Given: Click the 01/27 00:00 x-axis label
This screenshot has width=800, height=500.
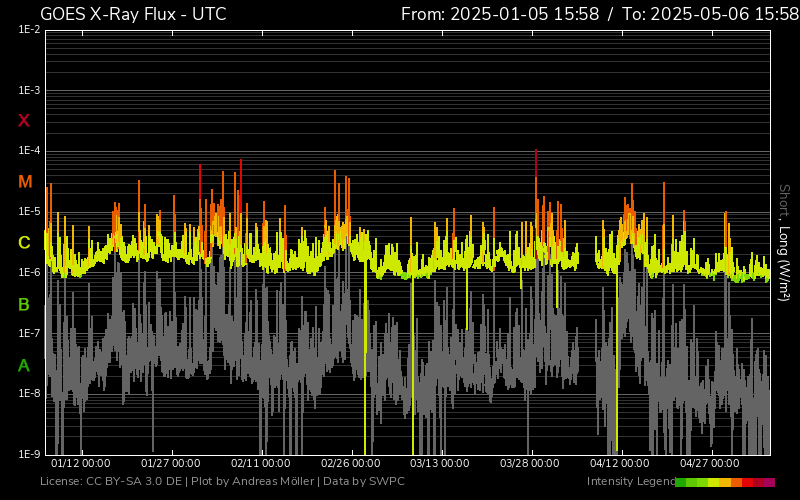Looking at the screenshot, I should pos(170,463).
